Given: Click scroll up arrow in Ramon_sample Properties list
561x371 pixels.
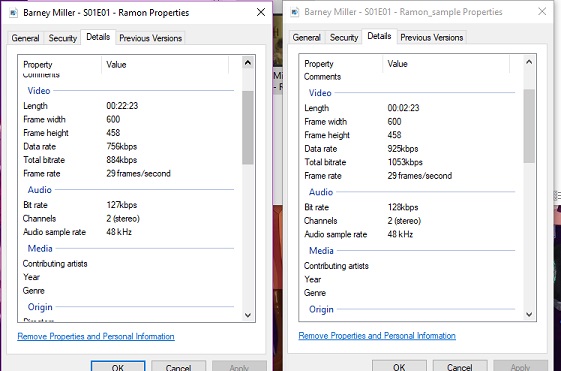Looking at the screenshot, I should coord(529,62).
